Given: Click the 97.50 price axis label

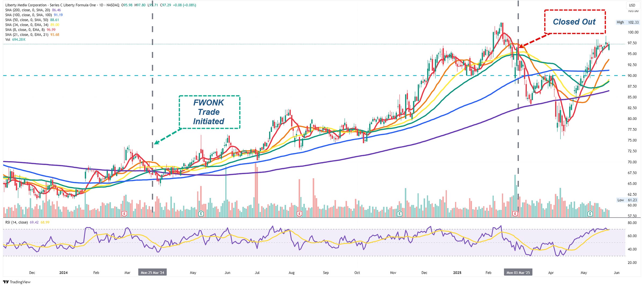Looking at the screenshot, I should click(x=632, y=43).
